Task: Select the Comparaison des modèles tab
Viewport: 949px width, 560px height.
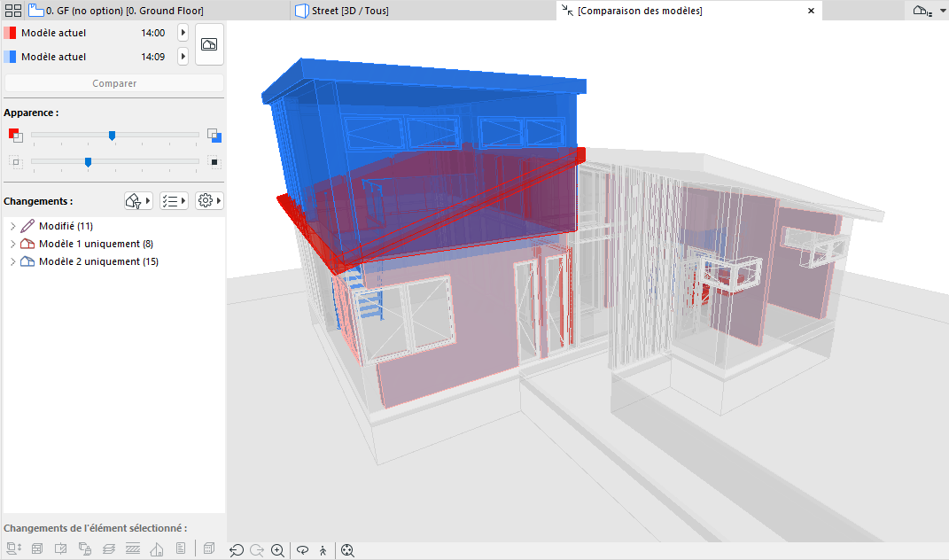Action: point(640,11)
